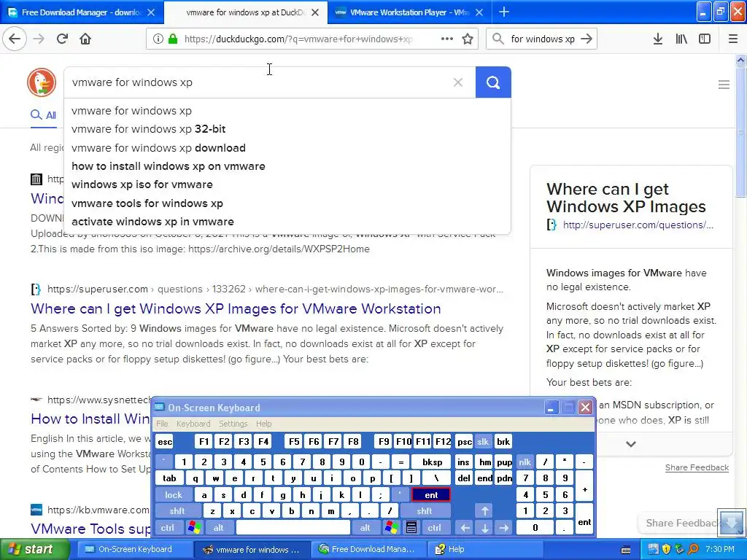This screenshot has height=560, width=747.
Task: Clear the DuckDuckGo search field with the X
Action: tap(458, 82)
